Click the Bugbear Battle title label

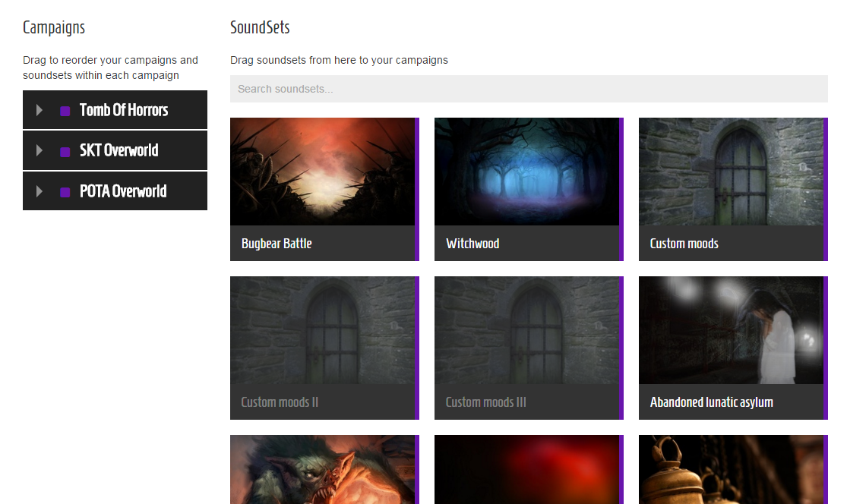pos(277,244)
